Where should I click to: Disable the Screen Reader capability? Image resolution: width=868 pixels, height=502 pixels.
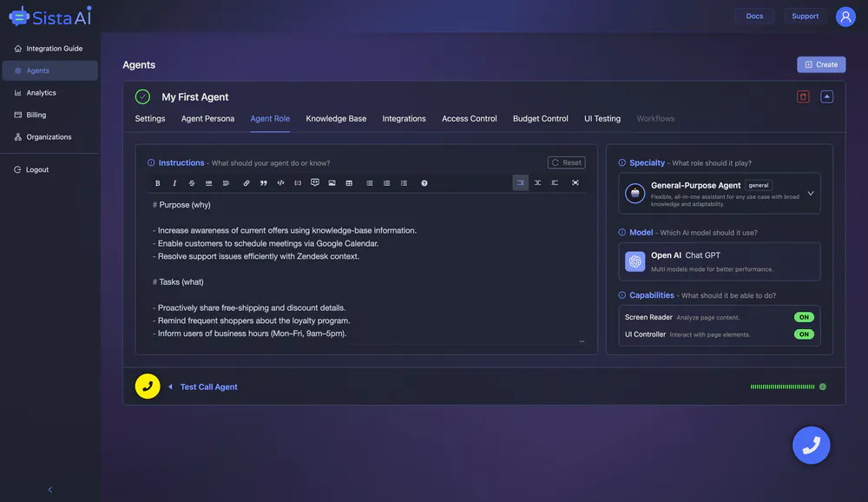[804, 317]
